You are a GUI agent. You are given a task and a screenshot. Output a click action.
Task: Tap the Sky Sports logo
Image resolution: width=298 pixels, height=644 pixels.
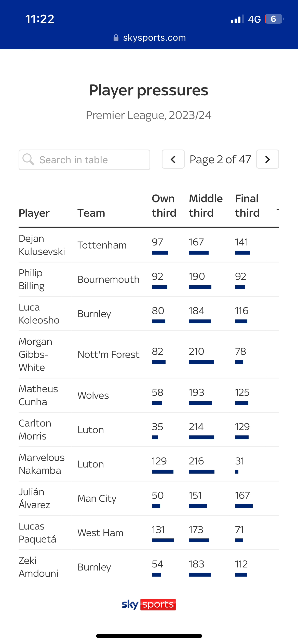[x=149, y=604]
